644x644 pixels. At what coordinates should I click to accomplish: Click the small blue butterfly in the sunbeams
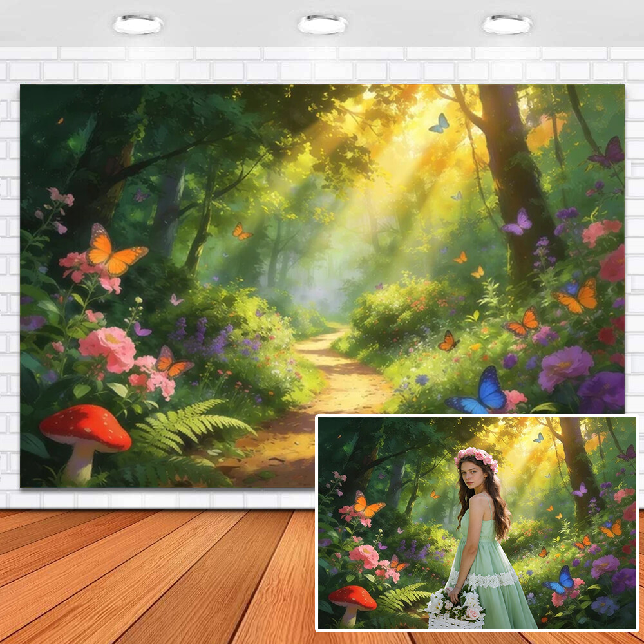click(x=439, y=124)
